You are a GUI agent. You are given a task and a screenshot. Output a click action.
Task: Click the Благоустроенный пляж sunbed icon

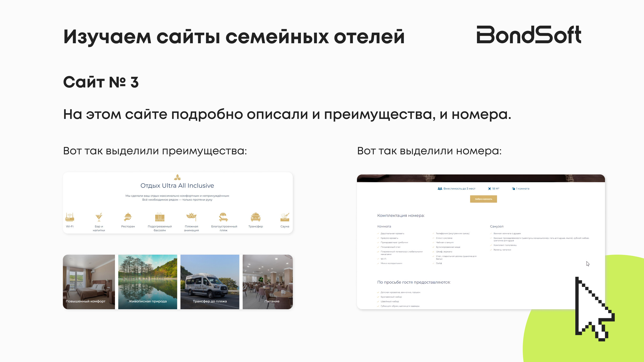[223, 217]
